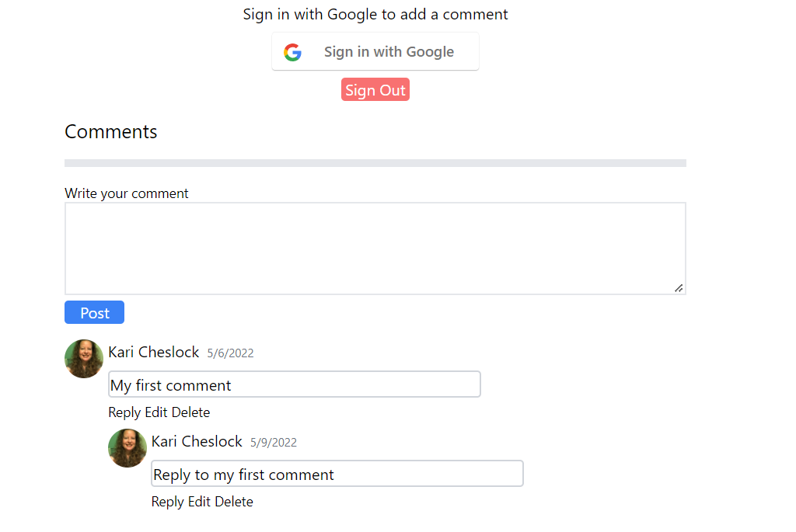The width and height of the screenshot is (796, 532).
Task: Grab the textarea resize handle icon
Action: pos(679,288)
